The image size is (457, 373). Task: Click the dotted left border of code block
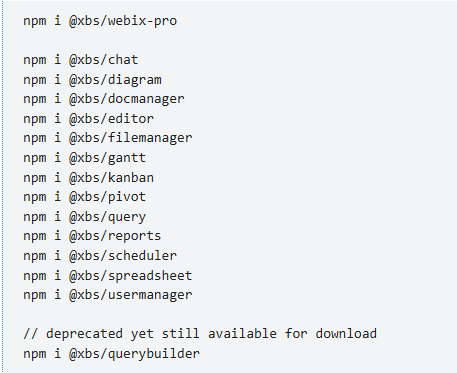(2, 187)
